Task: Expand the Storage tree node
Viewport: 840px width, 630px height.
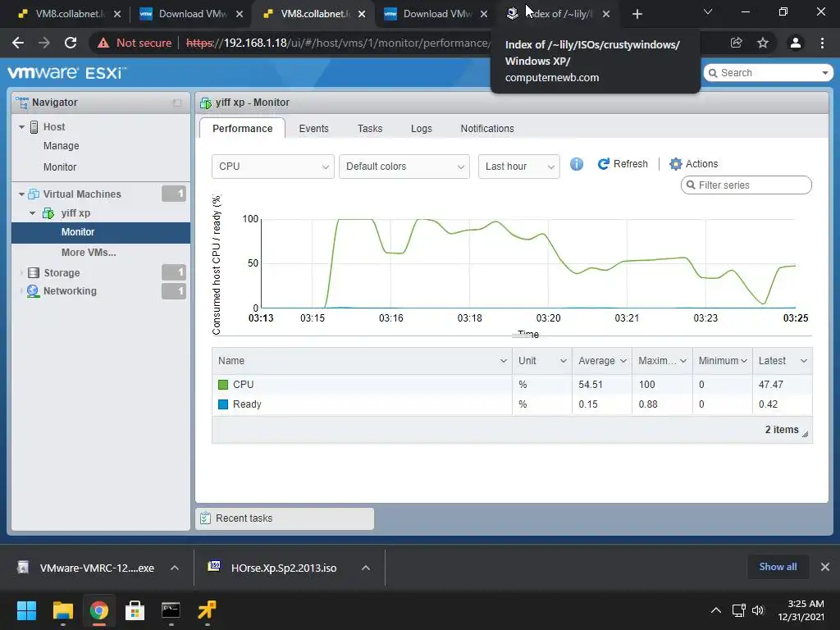Action: coord(21,272)
